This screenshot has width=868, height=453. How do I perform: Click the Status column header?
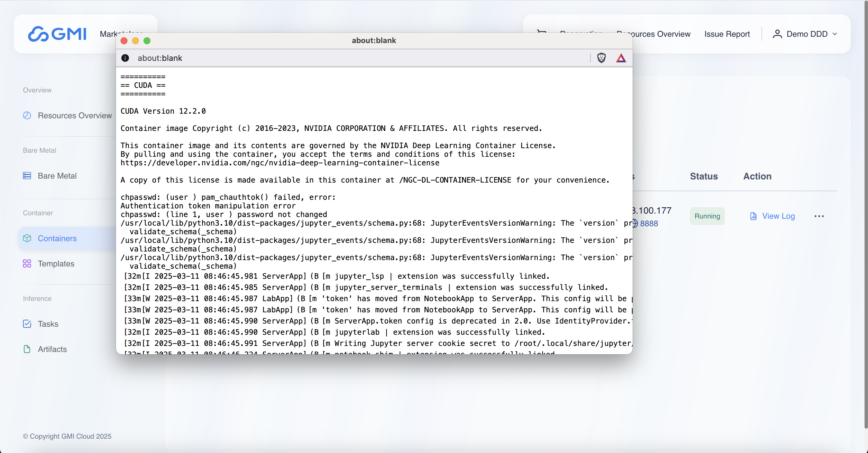coord(704,176)
